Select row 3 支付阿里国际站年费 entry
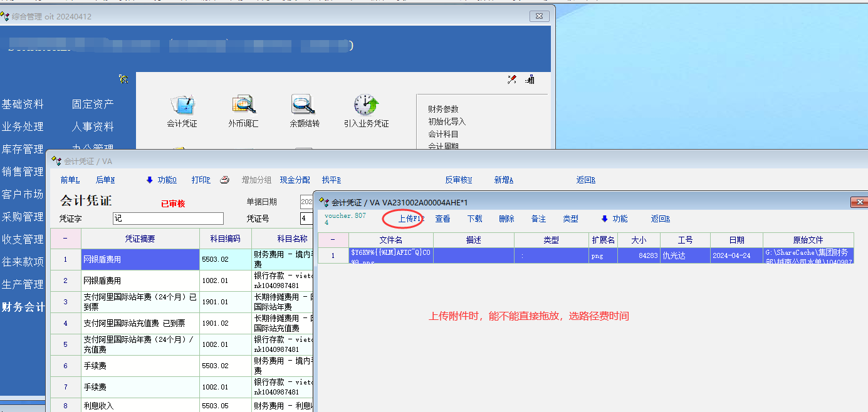868x412 pixels. pyautogui.click(x=140, y=302)
